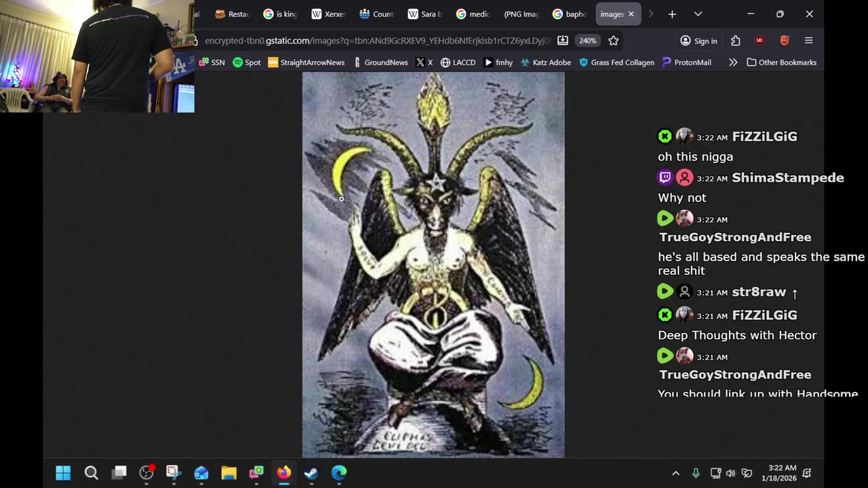Open the Thunderbird mail taskbar icon
Viewport: 868px width, 488px height.
[x=201, y=472]
